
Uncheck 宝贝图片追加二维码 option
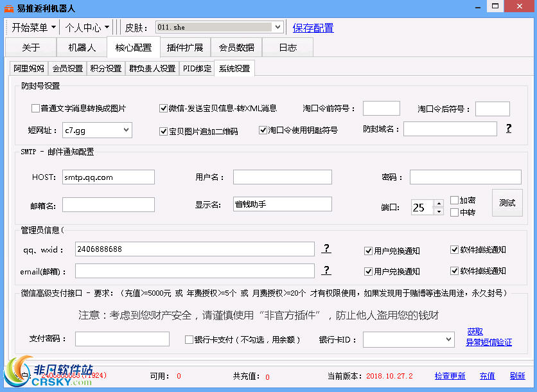click(163, 130)
